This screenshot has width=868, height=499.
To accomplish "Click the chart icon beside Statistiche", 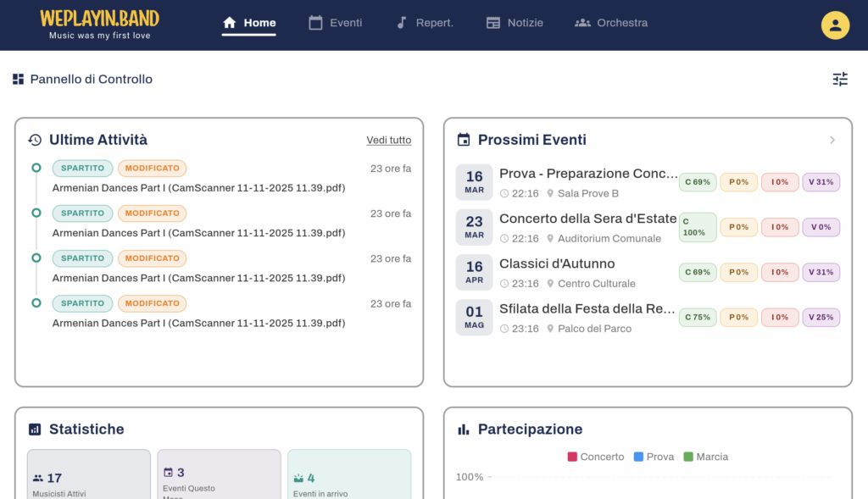I will [x=35, y=430].
